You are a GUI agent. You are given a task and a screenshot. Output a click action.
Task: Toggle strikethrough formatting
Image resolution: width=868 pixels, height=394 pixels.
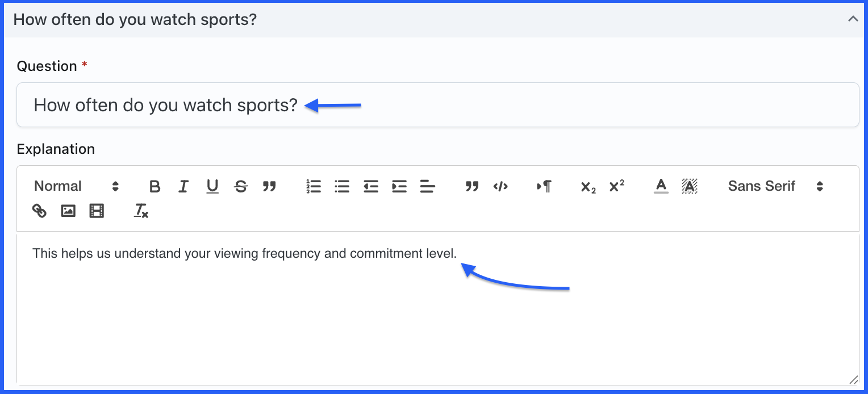[241, 186]
